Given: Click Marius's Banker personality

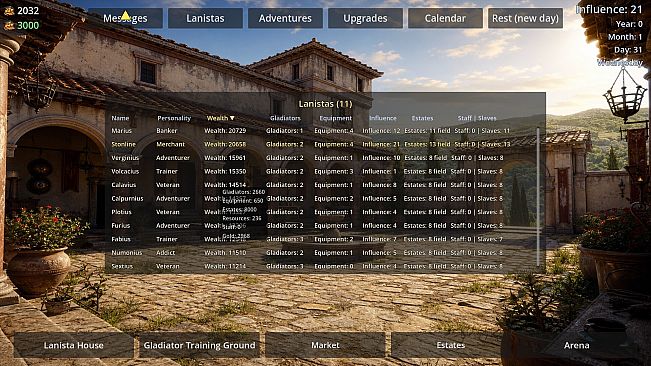Looking at the screenshot, I should pyautogui.click(x=166, y=131).
